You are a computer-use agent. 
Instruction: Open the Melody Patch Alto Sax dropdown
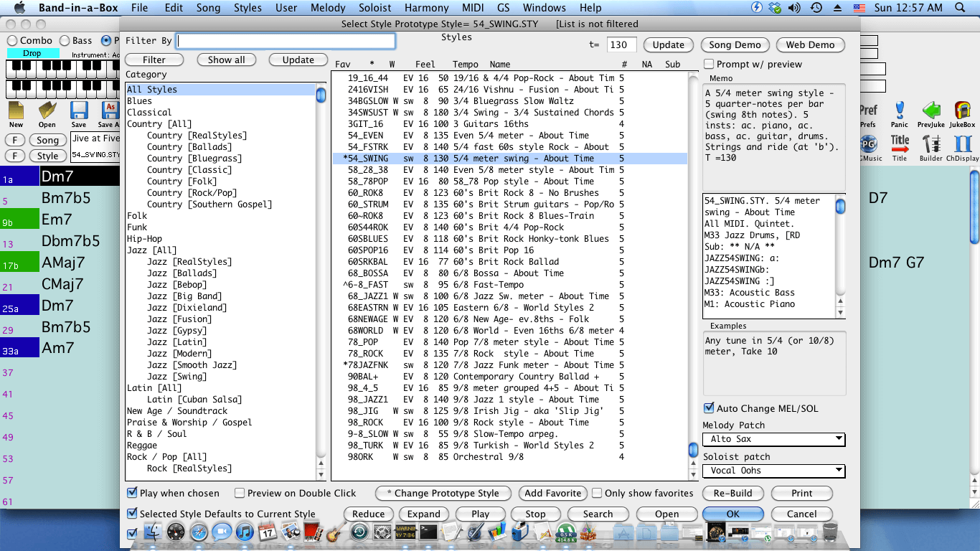point(773,439)
